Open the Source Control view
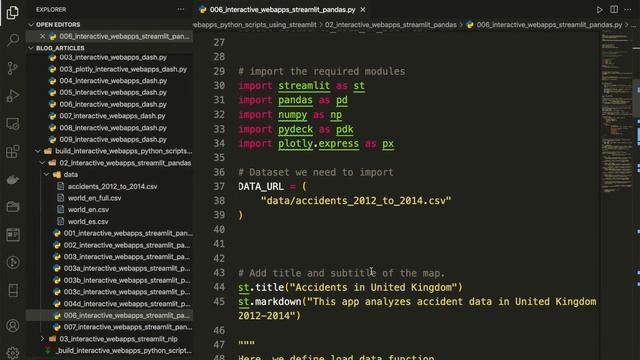The width and height of the screenshot is (640, 360). pyautogui.click(x=13, y=68)
